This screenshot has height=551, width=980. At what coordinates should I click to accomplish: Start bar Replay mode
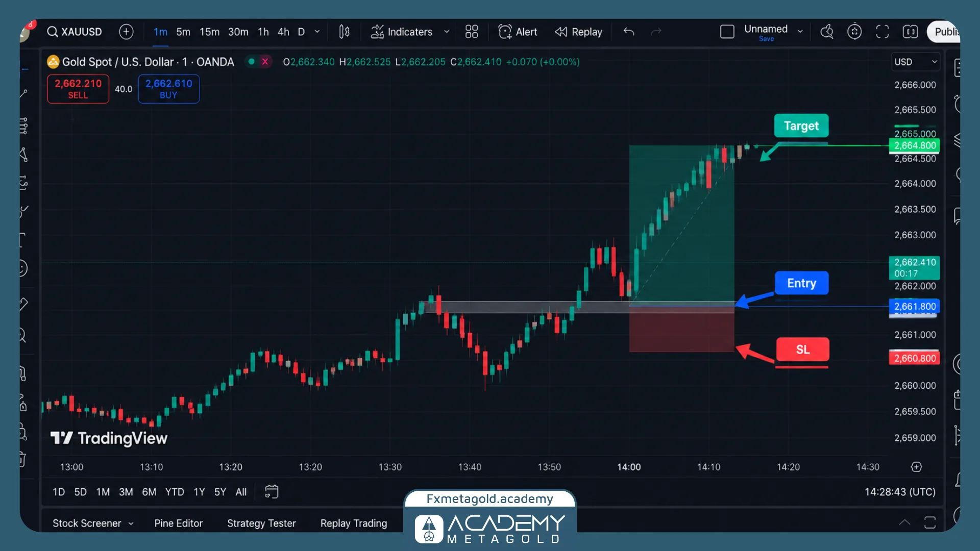click(578, 32)
